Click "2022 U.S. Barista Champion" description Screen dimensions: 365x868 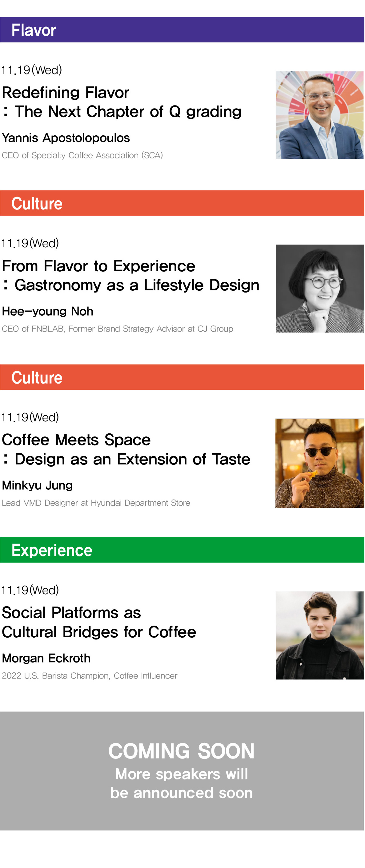click(x=89, y=675)
